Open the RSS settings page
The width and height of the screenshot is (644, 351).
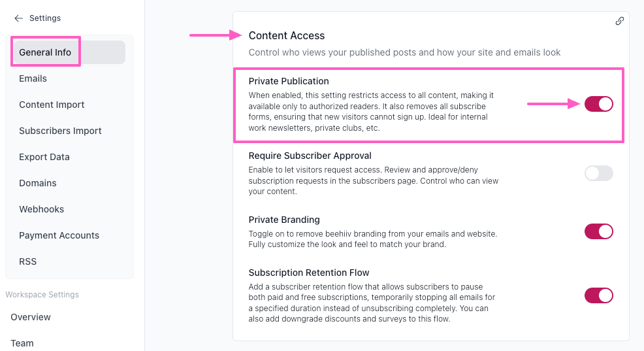click(x=28, y=261)
